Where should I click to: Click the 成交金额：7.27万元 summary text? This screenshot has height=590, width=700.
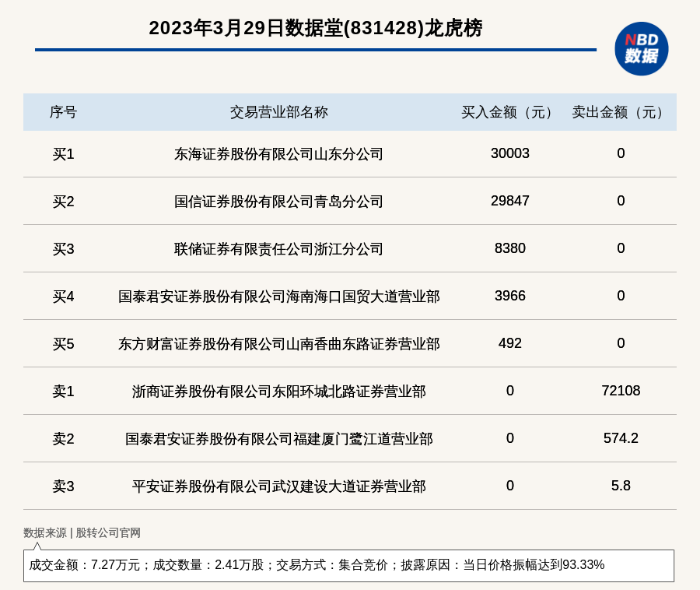(84, 565)
